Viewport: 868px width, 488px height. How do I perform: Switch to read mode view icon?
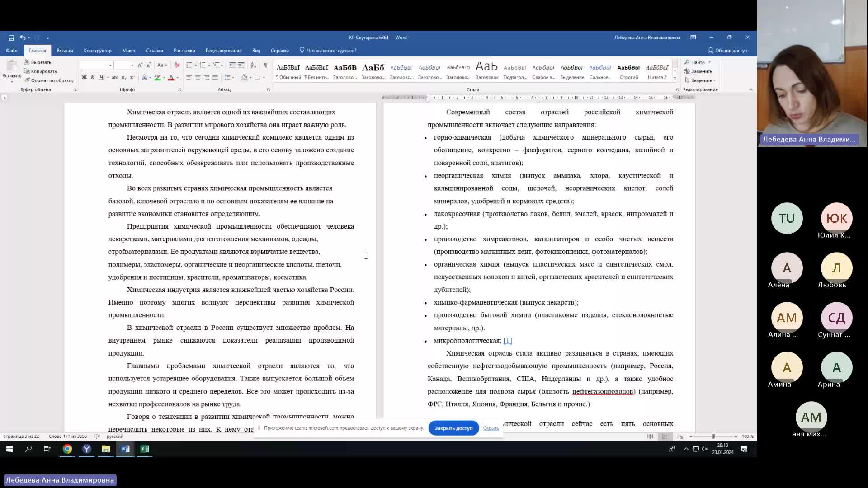click(650, 436)
